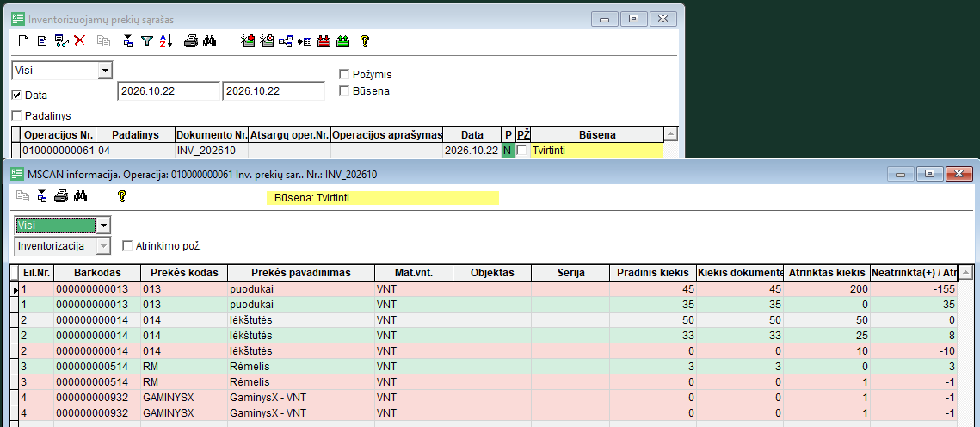Click the scroll-up arrow of the goods table scrollbar
This screenshot has height=427, width=980.
965,273
